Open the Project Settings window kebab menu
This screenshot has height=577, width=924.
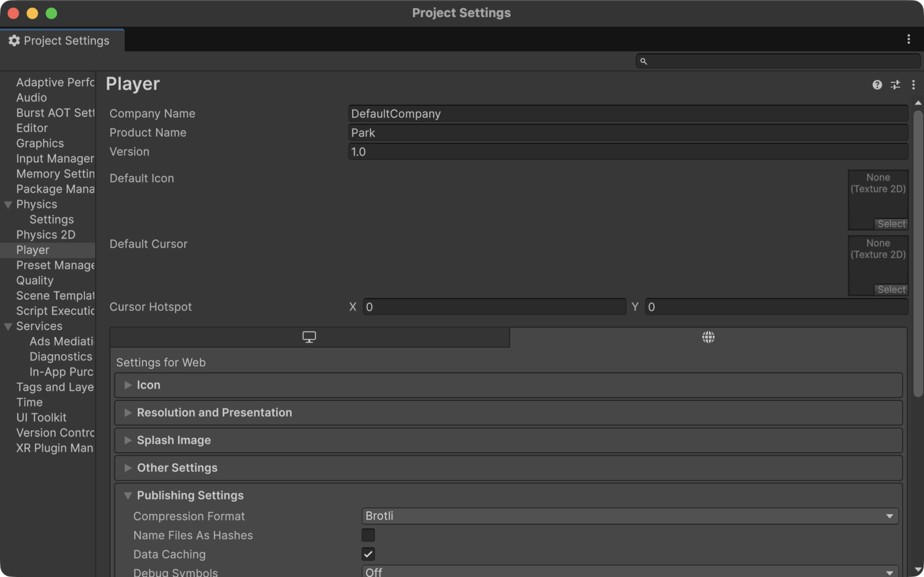(x=908, y=39)
